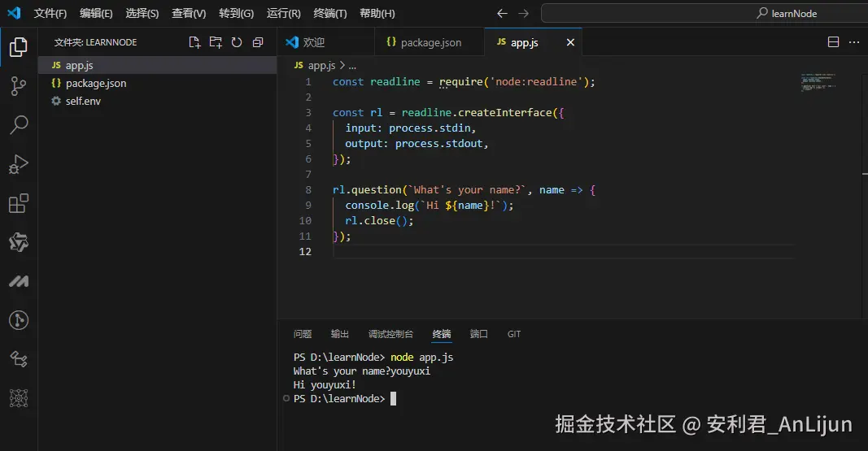The height and width of the screenshot is (451, 868).
Task: Open the 终端(T) menu
Action: [x=330, y=13]
